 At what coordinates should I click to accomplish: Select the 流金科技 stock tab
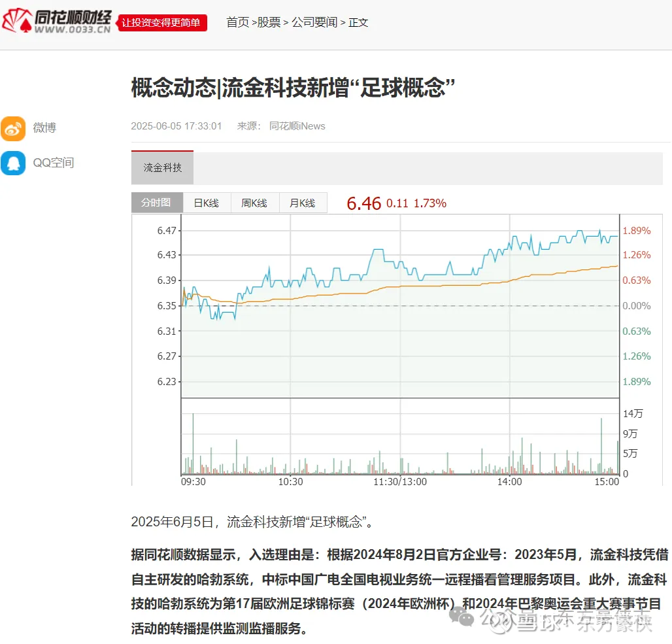pyautogui.click(x=162, y=167)
